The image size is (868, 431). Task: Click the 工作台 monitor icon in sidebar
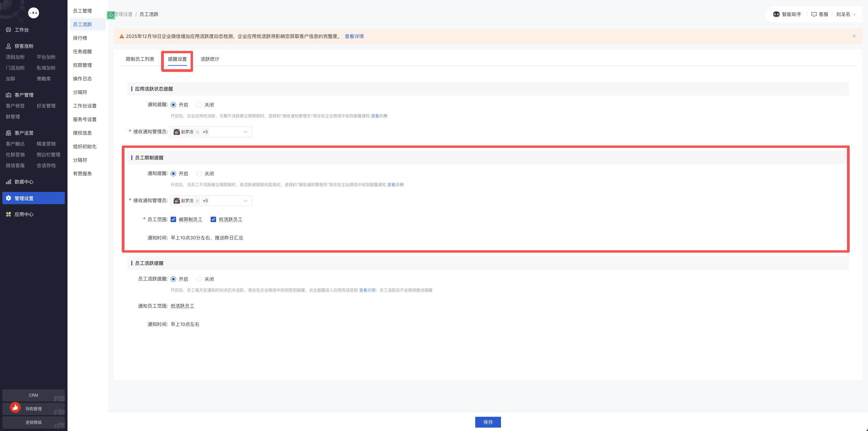click(x=8, y=30)
